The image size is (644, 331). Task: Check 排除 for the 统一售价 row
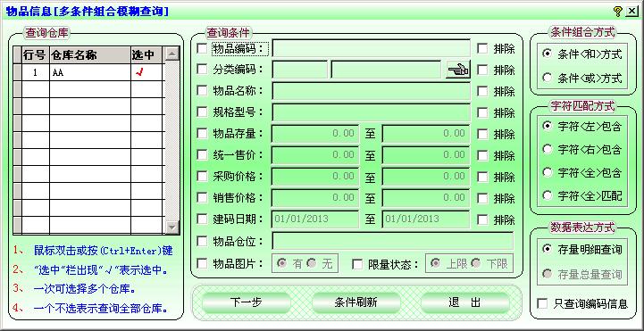[x=482, y=155]
